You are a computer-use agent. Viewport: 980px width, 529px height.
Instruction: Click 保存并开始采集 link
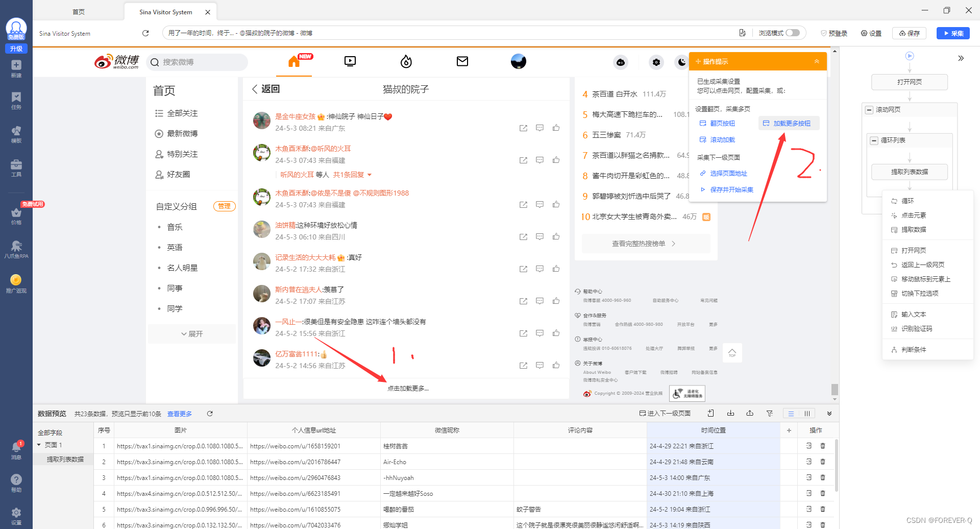[727, 189]
